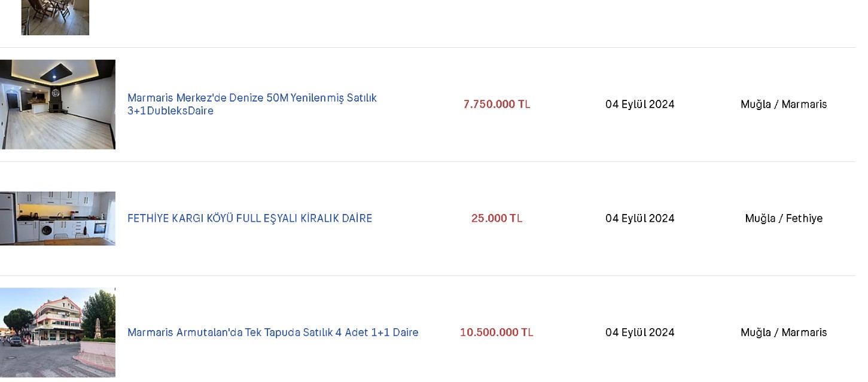Click the 7.750.000 TL price
This screenshot has width=868, height=382.
pyautogui.click(x=497, y=104)
